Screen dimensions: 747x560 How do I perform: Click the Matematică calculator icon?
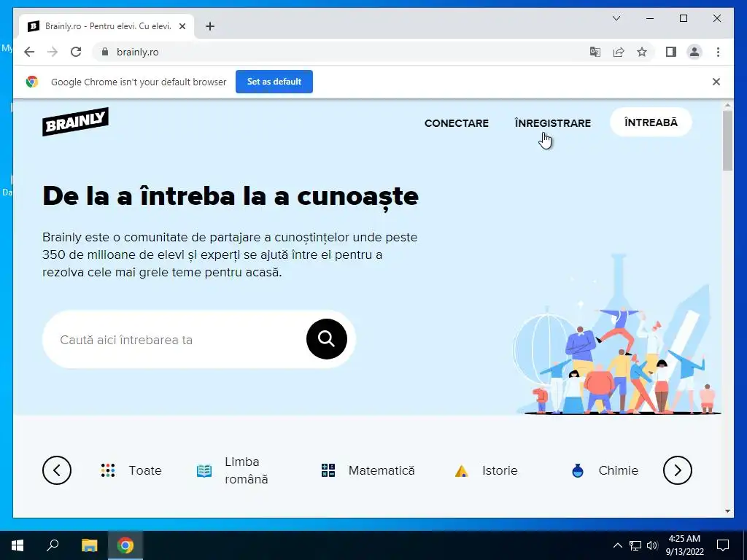point(328,470)
